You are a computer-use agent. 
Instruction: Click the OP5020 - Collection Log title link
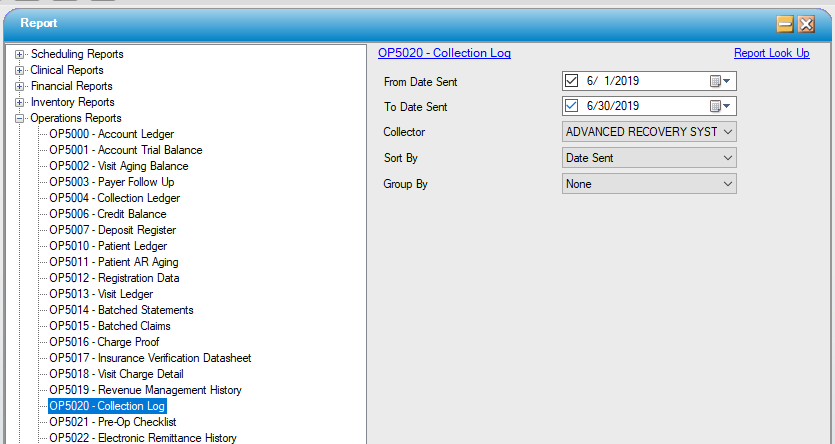444,53
